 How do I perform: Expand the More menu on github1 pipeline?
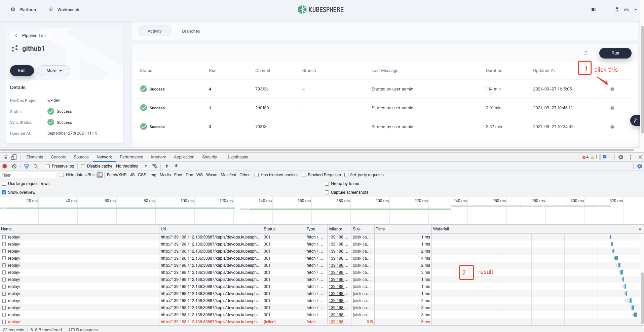click(x=54, y=70)
